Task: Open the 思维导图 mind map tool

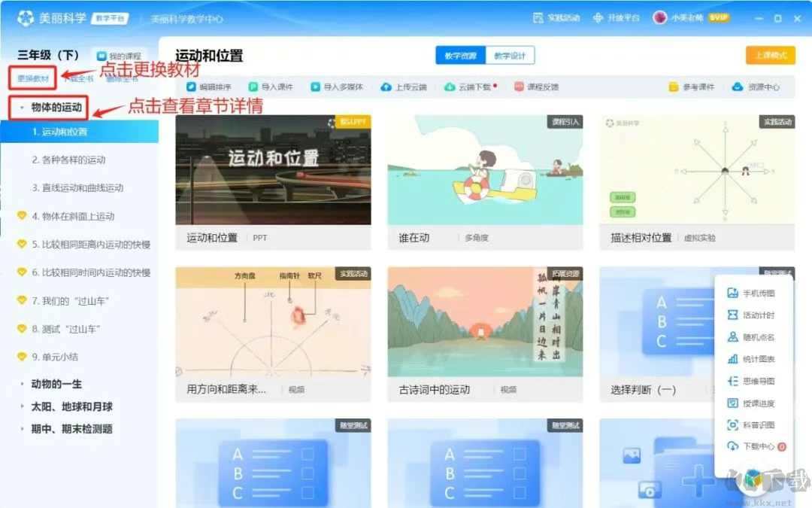Action: tap(751, 382)
